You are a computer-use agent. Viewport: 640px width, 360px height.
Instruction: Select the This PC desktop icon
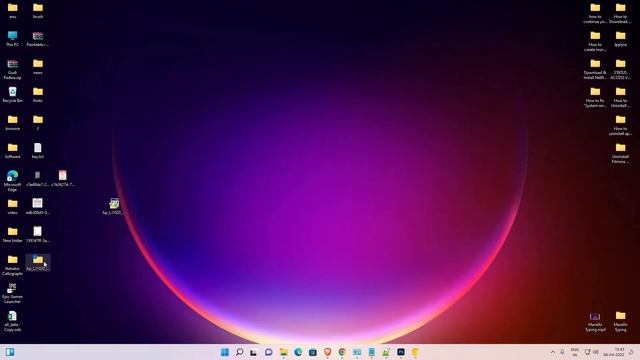point(13,39)
